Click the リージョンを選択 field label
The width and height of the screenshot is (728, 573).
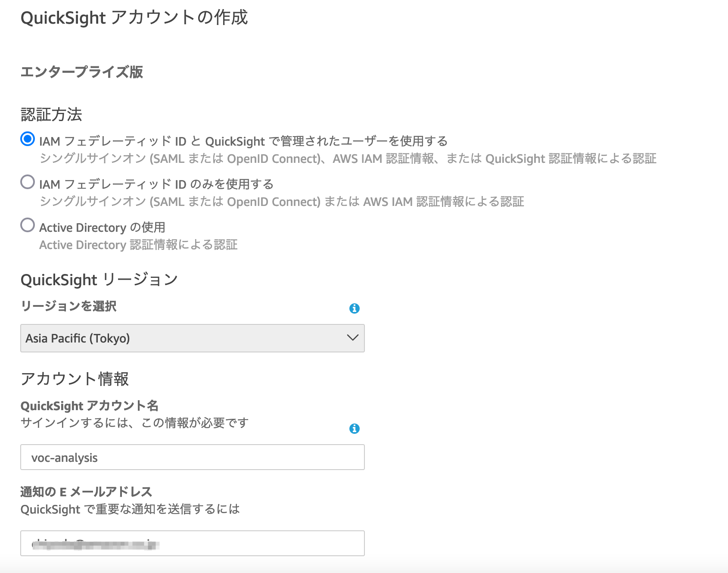pos(68,306)
